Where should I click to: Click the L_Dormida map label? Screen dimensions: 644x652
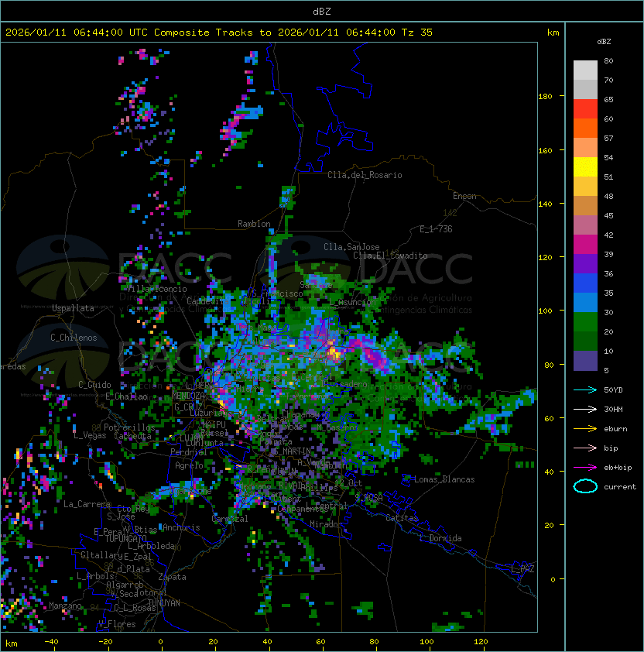[440, 538]
